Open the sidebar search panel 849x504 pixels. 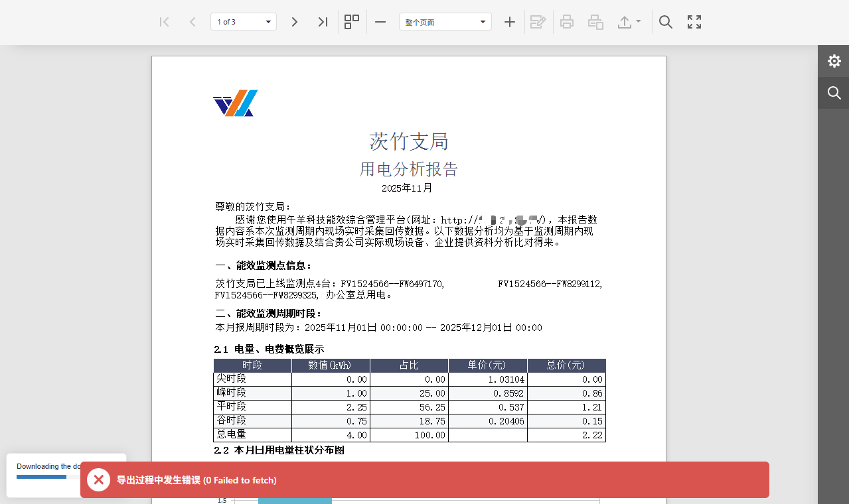click(x=833, y=93)
